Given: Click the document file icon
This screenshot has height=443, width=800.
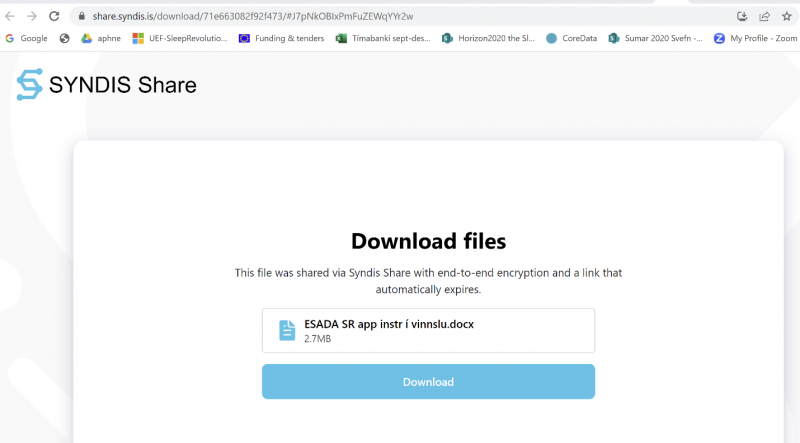Looking at the screenshot, I should pyautogui.click(x=287, y=331).
